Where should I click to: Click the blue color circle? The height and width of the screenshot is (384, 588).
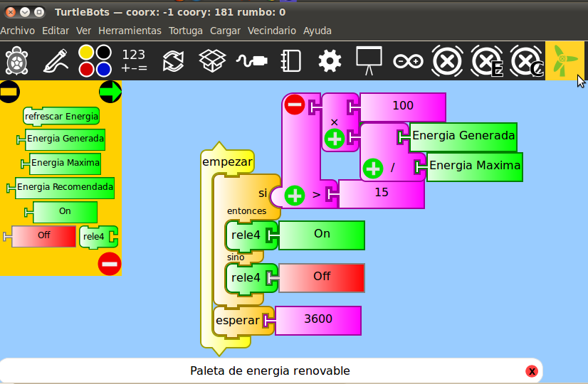pos(104,70)
